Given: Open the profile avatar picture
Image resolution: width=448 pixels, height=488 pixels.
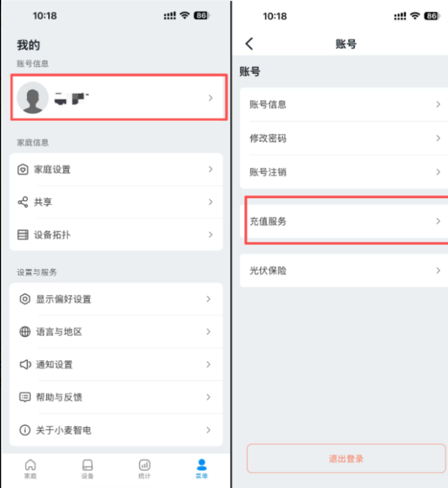Looking at the screenshot, I should (x=32, y=98).
